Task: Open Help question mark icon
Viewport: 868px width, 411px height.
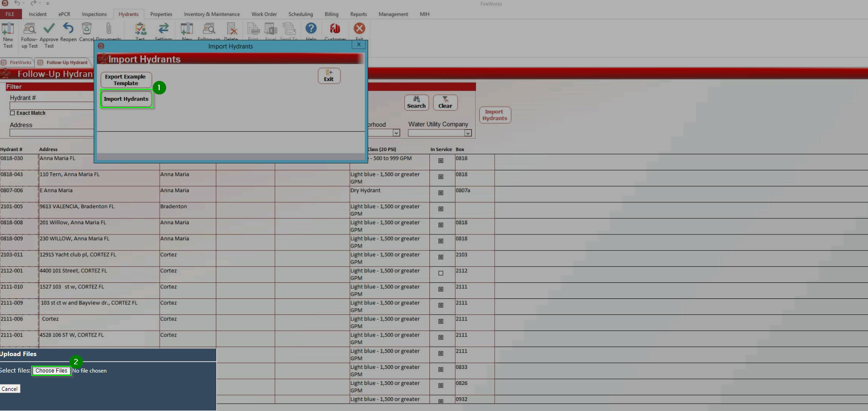Action: pos(311,29)
